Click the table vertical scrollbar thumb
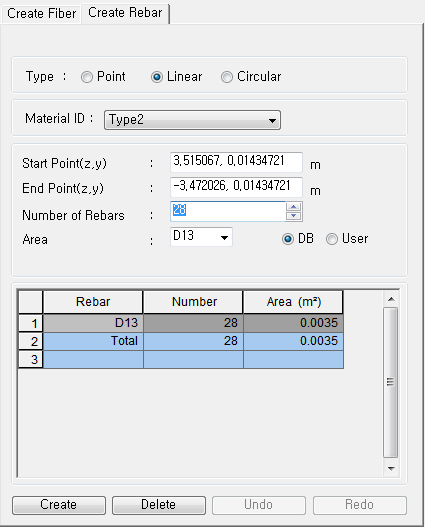Image resolution: width=425 pixels, height=527 pixels. [391, 382]
